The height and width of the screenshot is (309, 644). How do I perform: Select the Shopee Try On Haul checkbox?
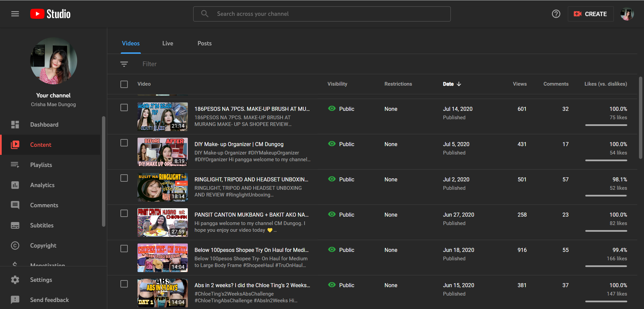[x=124, y=249]
